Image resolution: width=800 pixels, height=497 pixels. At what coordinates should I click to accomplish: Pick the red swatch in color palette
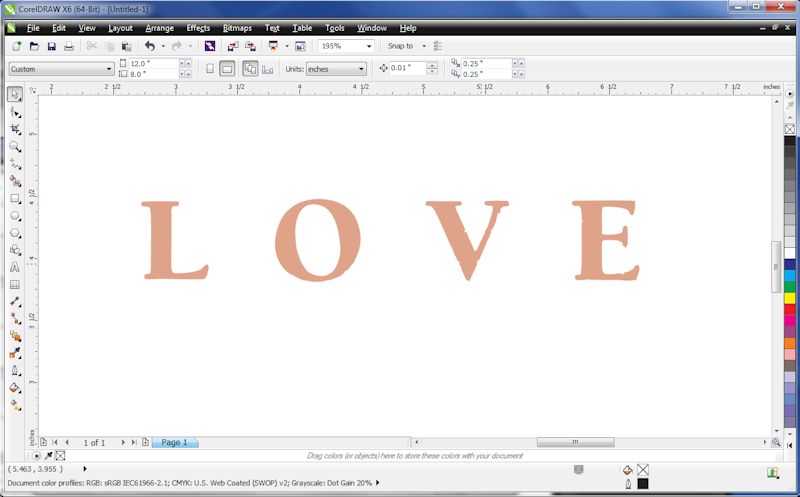pyautogui.click(x=790, y=309)
